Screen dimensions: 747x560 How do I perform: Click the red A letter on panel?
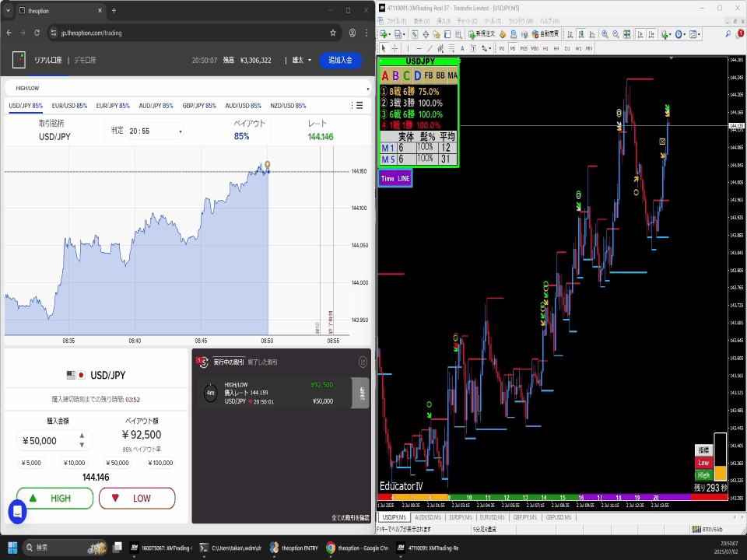pyautogui.click(x=385, y=75)
